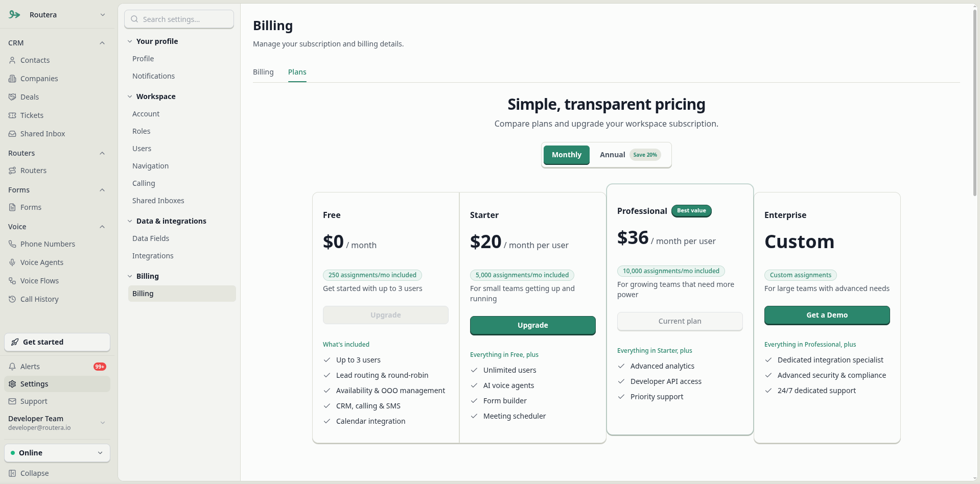The image size is (980, 484).
Task: Click the Shared Inbox tray icon
Action: pyautogui.click(x=12, y=134)
